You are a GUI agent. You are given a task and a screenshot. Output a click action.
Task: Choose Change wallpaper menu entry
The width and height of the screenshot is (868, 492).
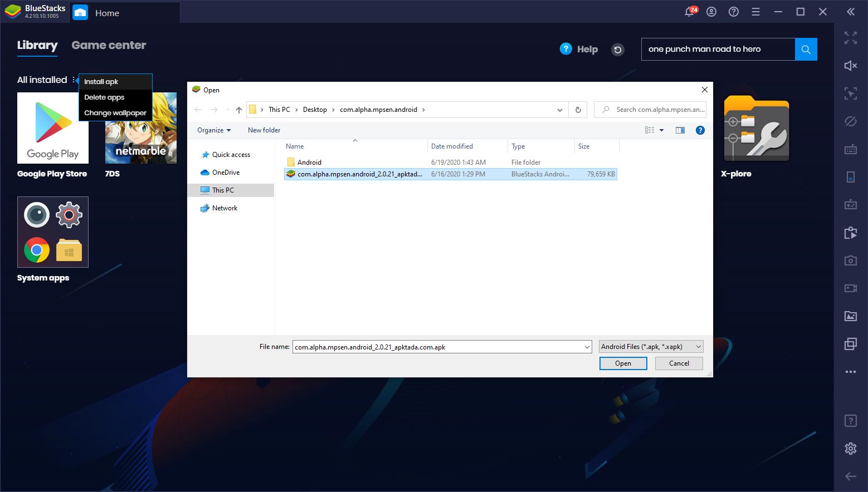(x=115, y=113)
